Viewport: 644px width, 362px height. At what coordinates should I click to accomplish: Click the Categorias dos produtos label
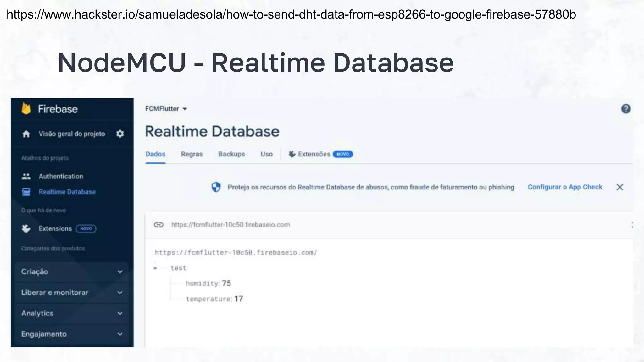click(53, 249)
